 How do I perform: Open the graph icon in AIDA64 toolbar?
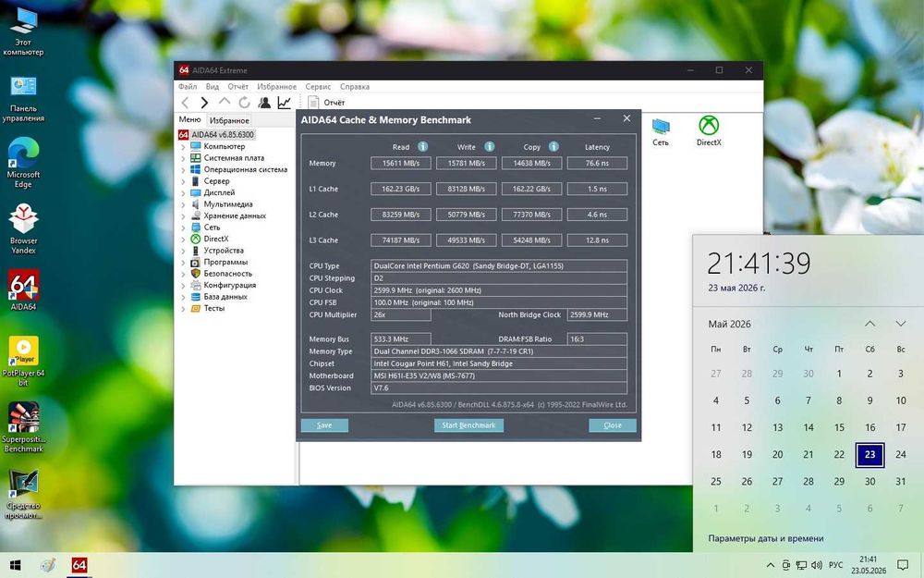(x=285, y=103)
